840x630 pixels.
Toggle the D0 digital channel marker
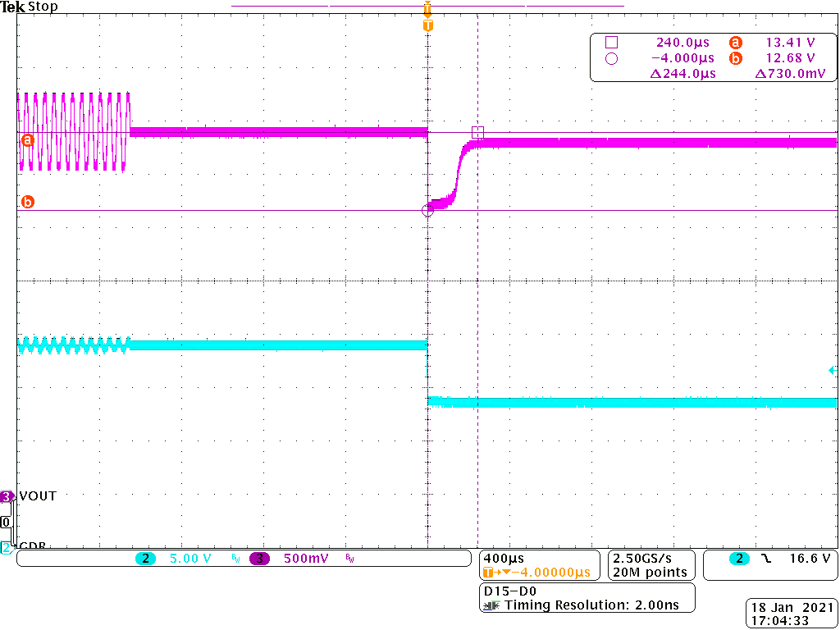pyautogui.click(x=7, y=522)
